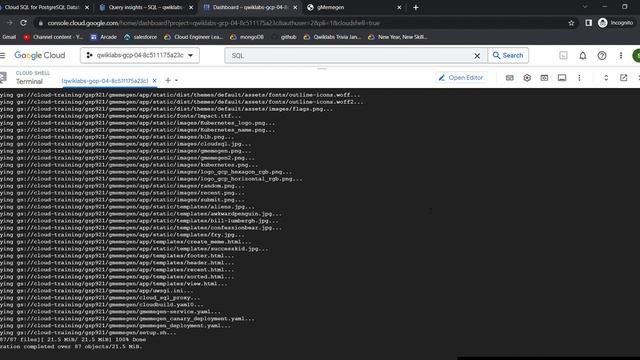Click the Google Cloud logo
Viewport: 640px width, 360px height.
click(40, 56)
